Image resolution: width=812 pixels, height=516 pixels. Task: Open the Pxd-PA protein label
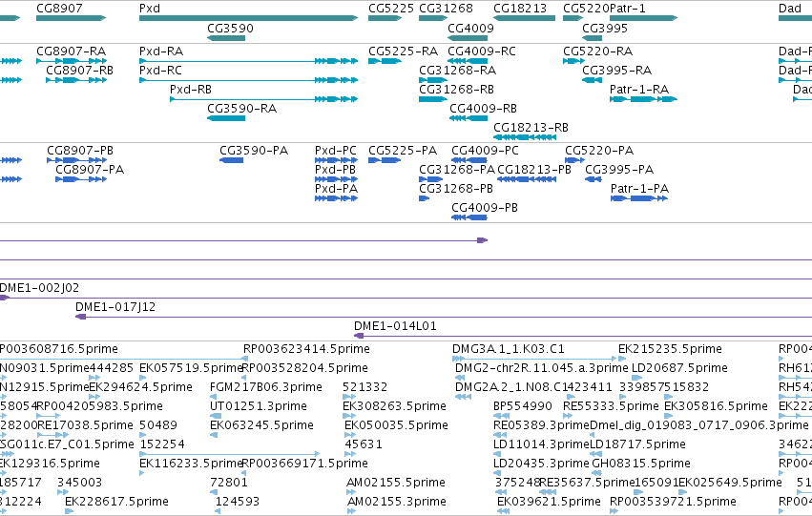336,189
